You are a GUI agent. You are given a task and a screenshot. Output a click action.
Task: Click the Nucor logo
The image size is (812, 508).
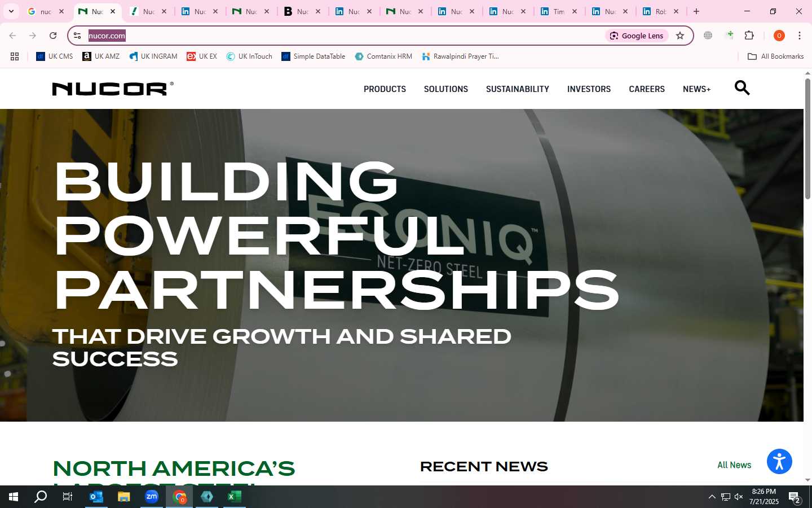click(x=113, y=89)
